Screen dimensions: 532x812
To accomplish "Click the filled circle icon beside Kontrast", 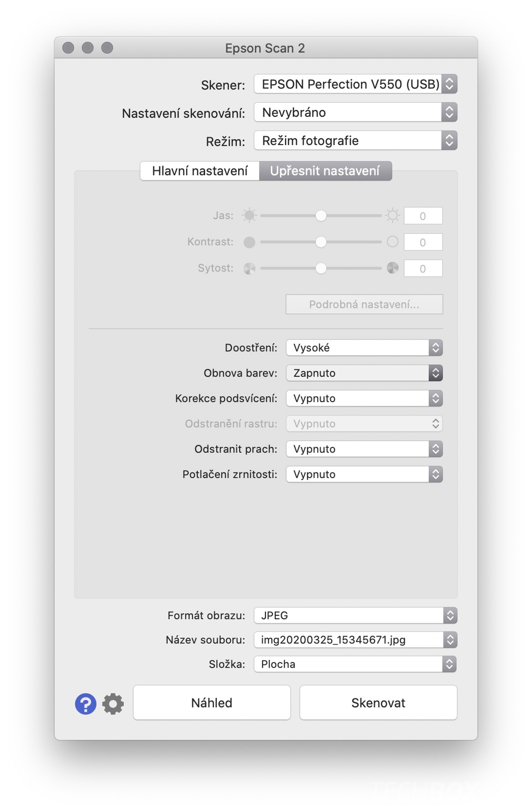I will click(x=249, y=242).
